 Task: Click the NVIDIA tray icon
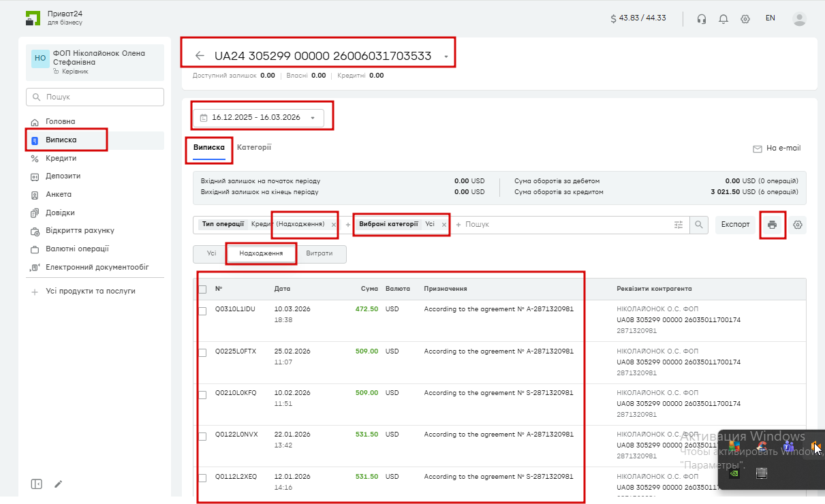[734, 472]
